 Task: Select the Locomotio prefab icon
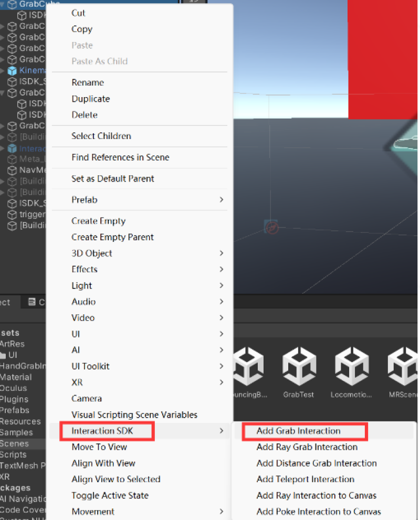click(x=351, y=367)
